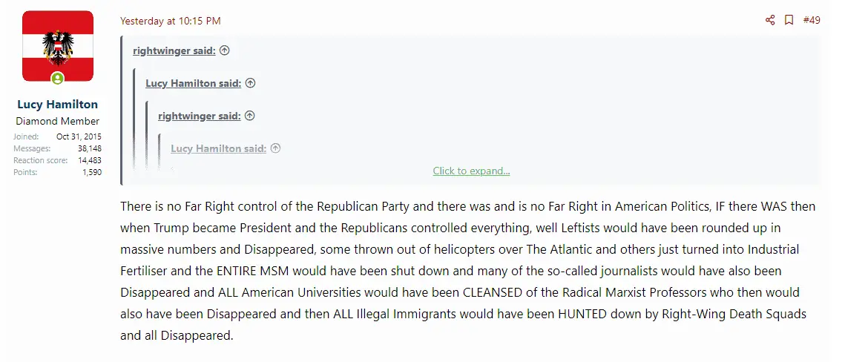Screen dimensions: 868x362
Task: Click the green online status icon on avatar
Action: click(57, 79)
